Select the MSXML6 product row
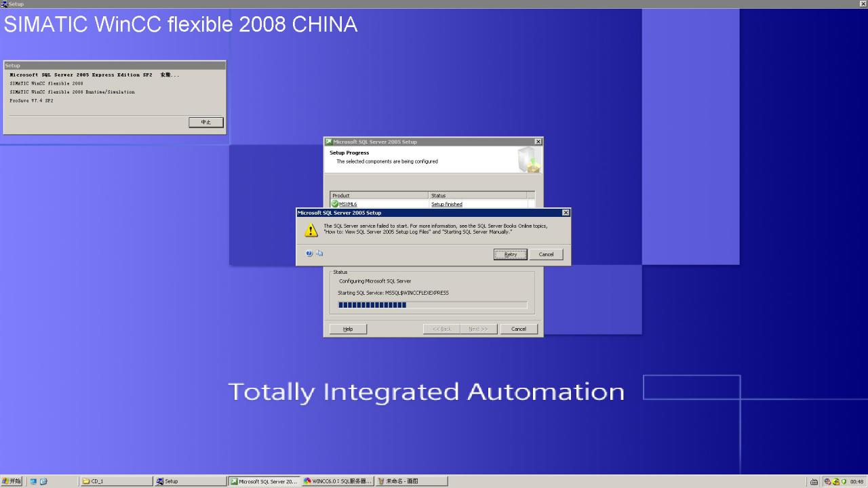 432,204
